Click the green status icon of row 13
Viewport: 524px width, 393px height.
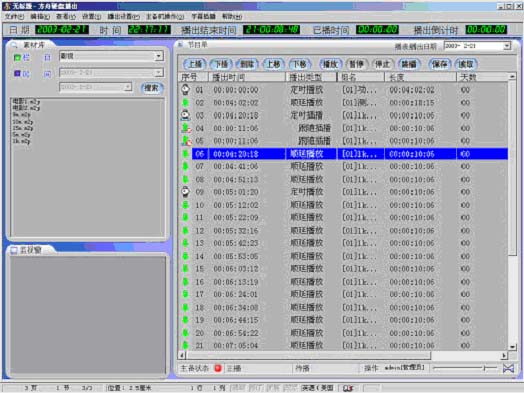pyautogui.click(x=185, y=243)
